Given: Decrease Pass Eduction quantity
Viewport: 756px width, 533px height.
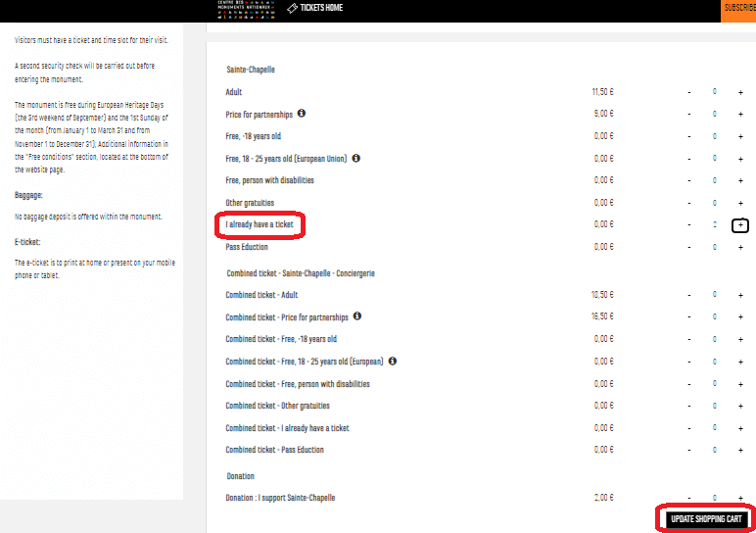Looking at the screenshot, I should [x=689, y=248].
